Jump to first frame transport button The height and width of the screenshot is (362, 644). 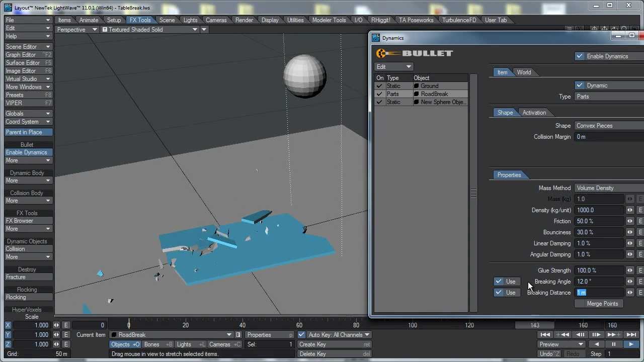[545, 335]
